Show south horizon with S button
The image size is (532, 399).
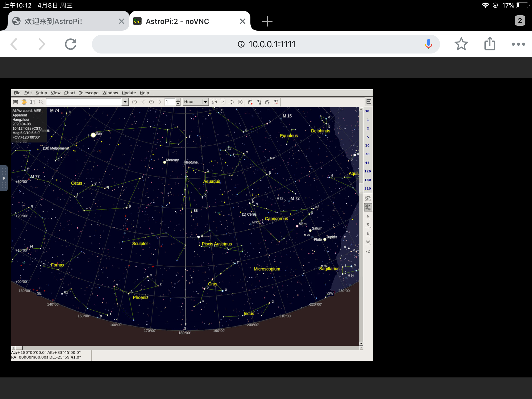coord(368,225)
